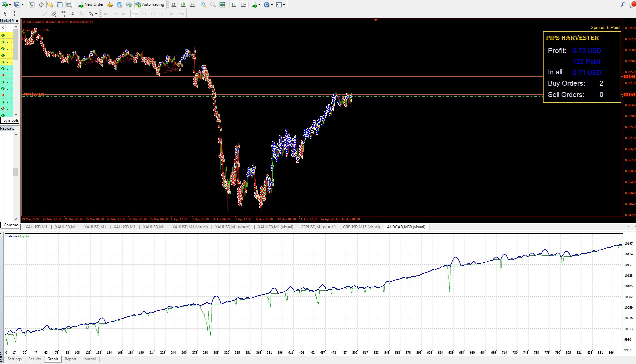The width and height of the screenshot is (636, 364).
Task: Select the Fibonacci Retracement tool
Action: point(63,14)
